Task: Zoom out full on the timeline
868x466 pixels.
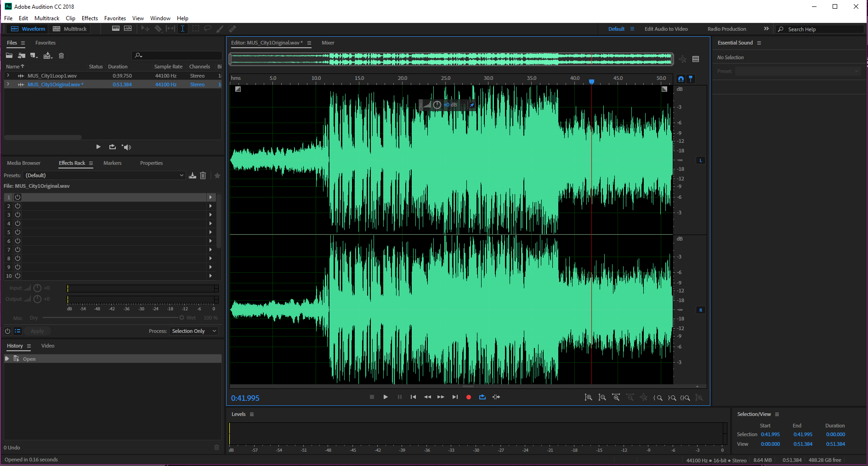Action: tap(644, 398)
